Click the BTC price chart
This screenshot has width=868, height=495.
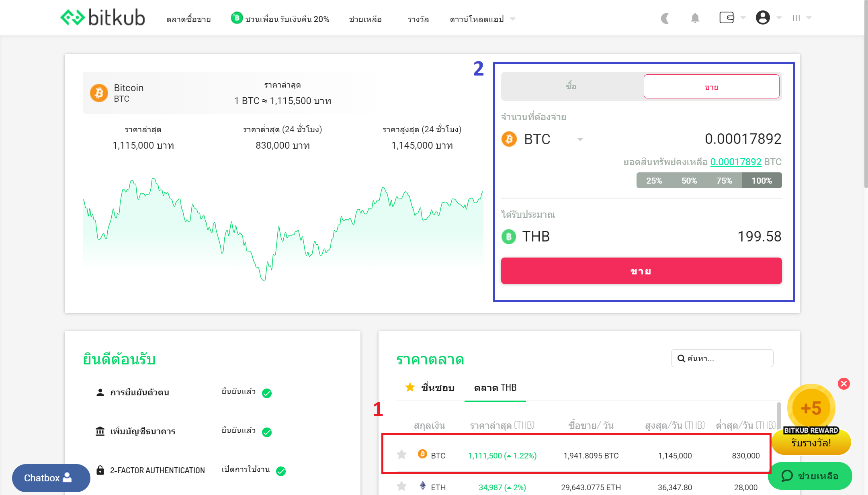click(283, 229)
